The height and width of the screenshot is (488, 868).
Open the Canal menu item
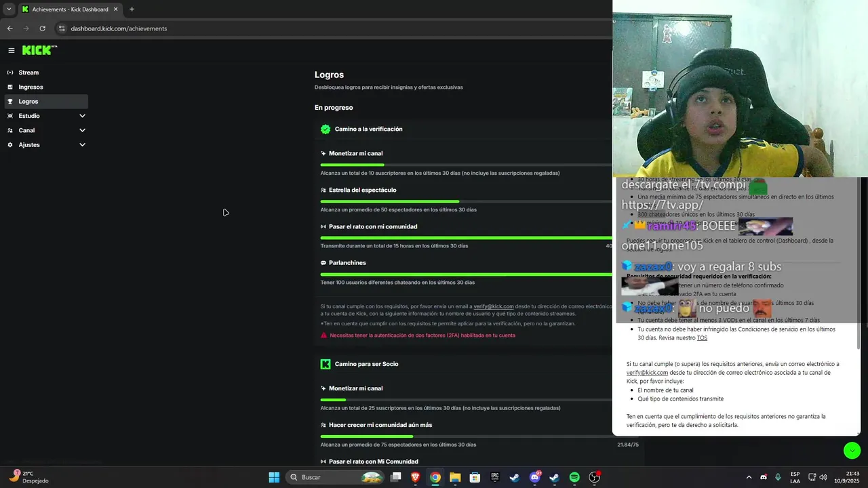[46, 130]
